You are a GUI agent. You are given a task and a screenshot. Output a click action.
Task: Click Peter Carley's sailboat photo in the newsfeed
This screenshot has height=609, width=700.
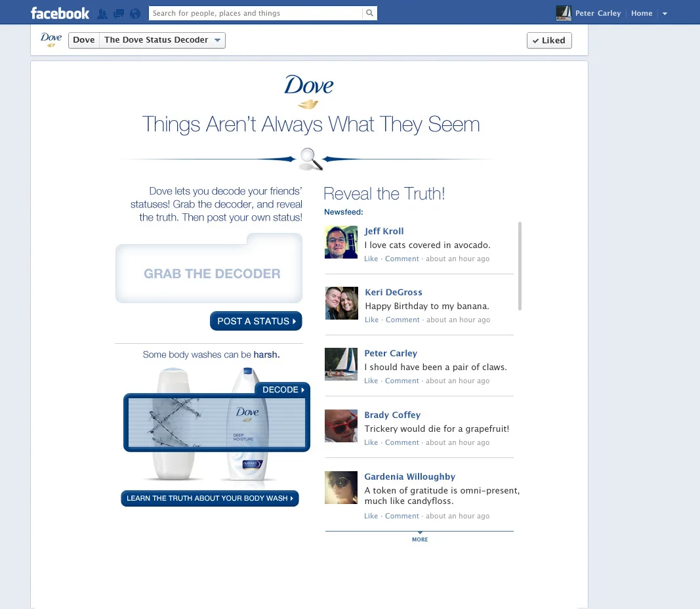click(341, 364)
